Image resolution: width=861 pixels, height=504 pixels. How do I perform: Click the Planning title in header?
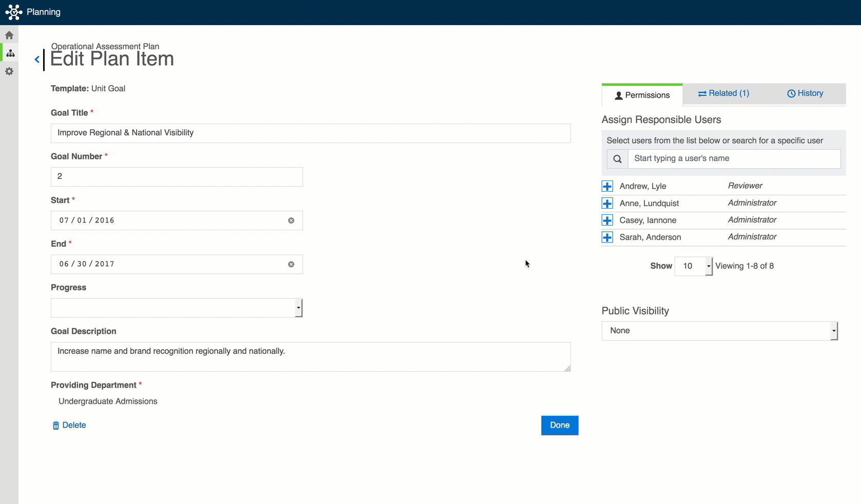pyautogui.click(x=44, y=12)
